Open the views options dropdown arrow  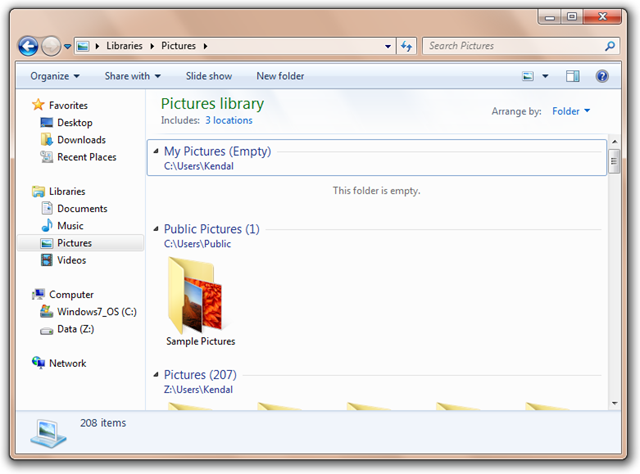545,76
